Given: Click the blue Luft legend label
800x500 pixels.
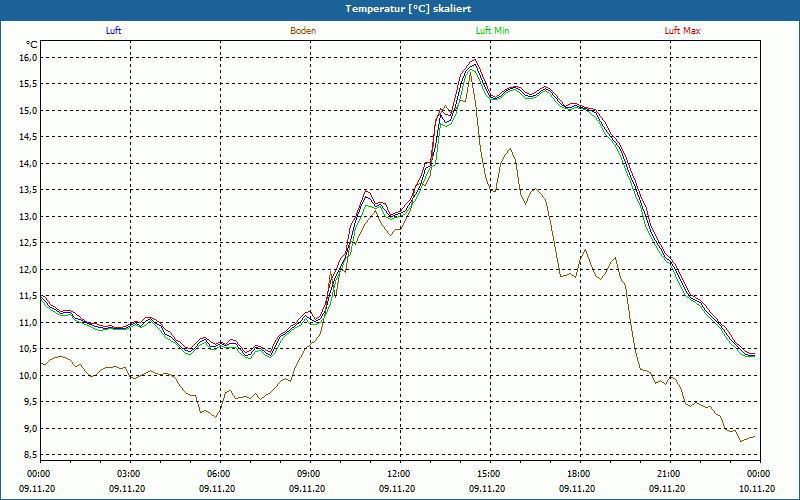Looking at the screenshot, I should 113,31.
